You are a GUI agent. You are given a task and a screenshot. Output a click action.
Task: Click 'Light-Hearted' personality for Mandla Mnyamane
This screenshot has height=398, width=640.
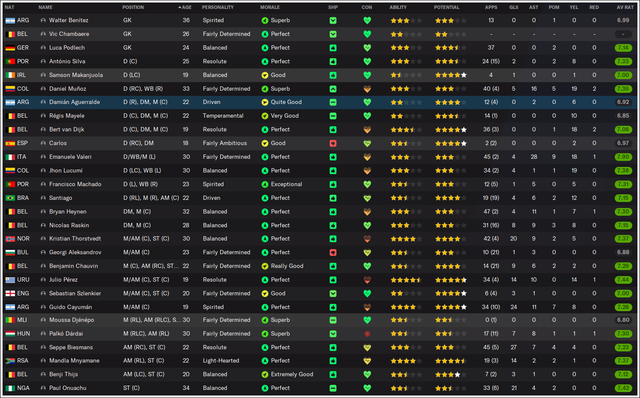pos(221,361)
